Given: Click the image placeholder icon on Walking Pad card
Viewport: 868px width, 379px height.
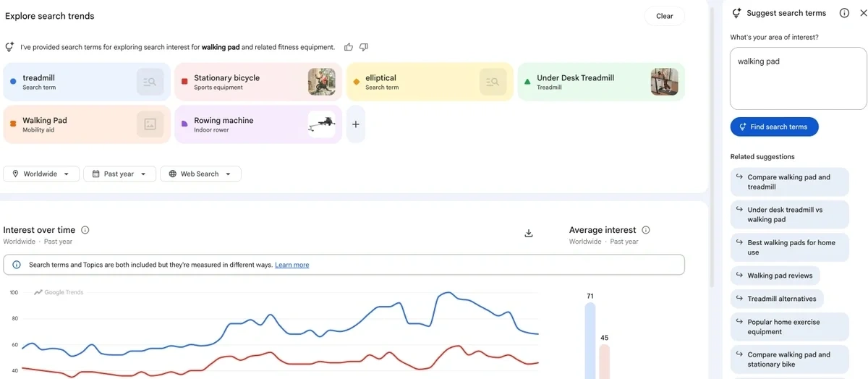Looking at the screenshot, I should (x=150, y=124).
